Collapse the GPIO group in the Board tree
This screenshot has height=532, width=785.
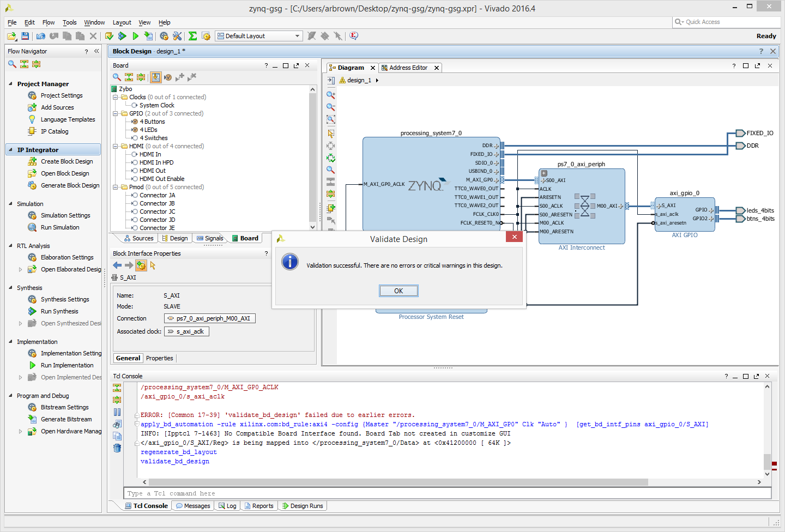(116, 113)
